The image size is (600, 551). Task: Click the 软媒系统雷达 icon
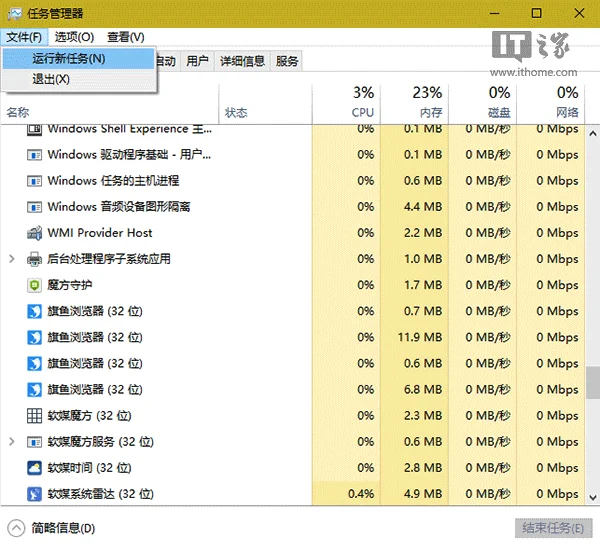click(x=34, y=494)
